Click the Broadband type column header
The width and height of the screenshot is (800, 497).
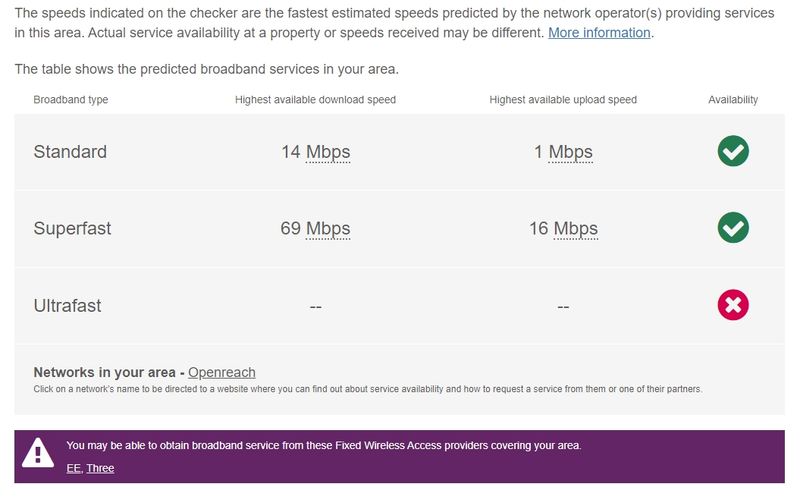click(x=71, y=100)
